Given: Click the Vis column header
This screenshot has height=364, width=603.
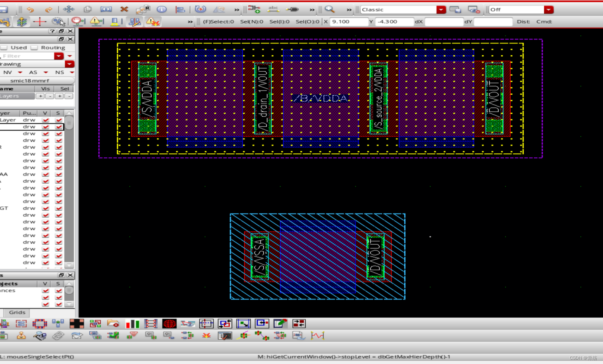Looking at the screenshot, I should [x=45, y=88].
